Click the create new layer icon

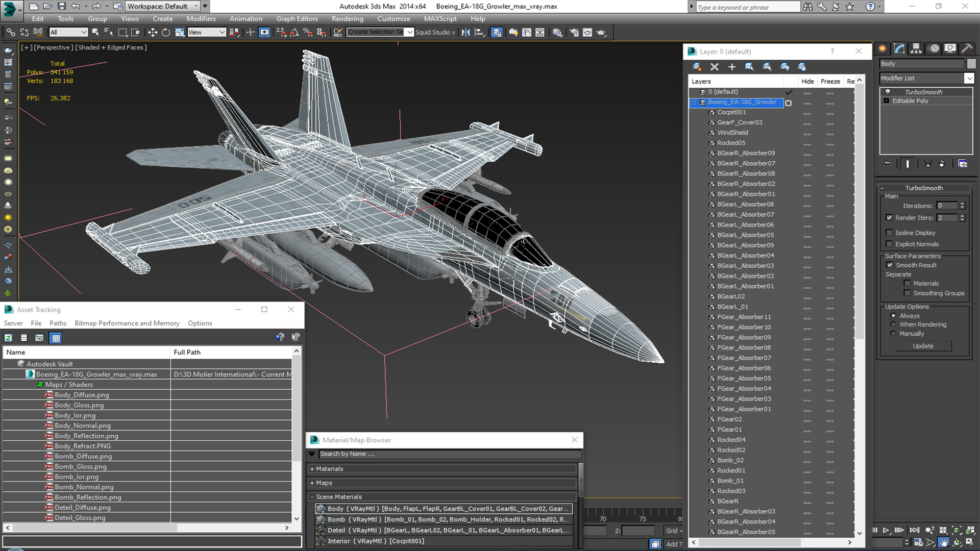coord(697,67)
